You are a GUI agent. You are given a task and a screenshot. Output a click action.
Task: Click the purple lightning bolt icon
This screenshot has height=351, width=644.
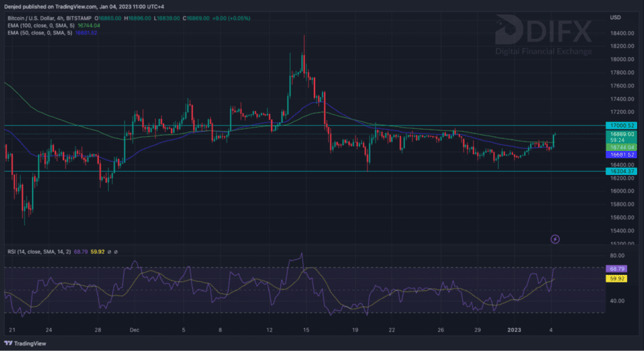coord(555,238)
